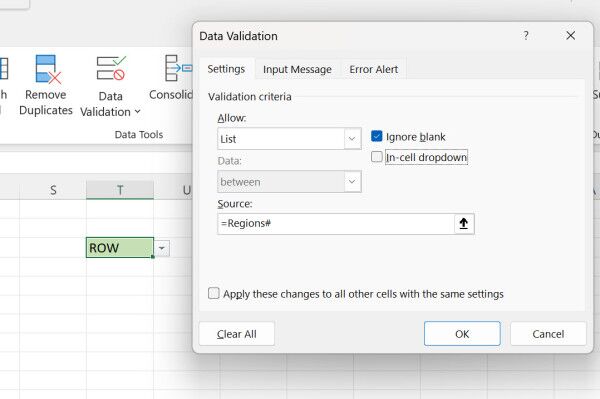Click the in-cell dropdown arrow beside ROW

162,248
